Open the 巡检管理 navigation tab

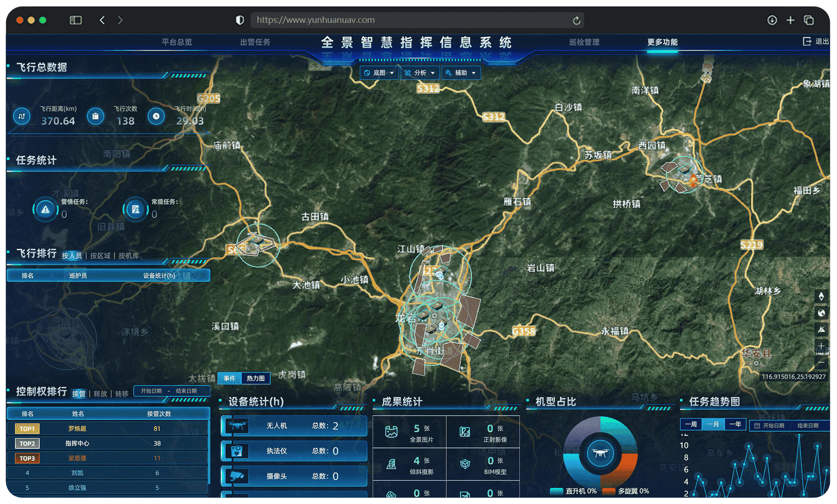click(x=584, y=42)
